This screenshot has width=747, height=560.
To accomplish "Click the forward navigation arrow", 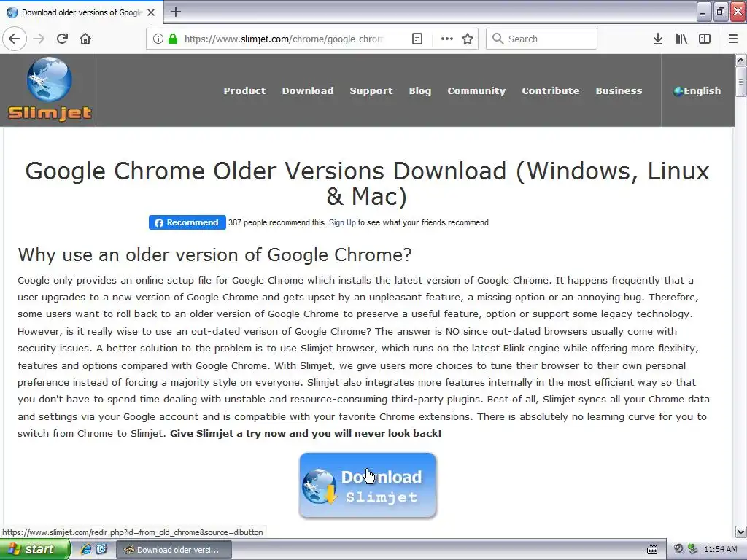I will point(39,39).
